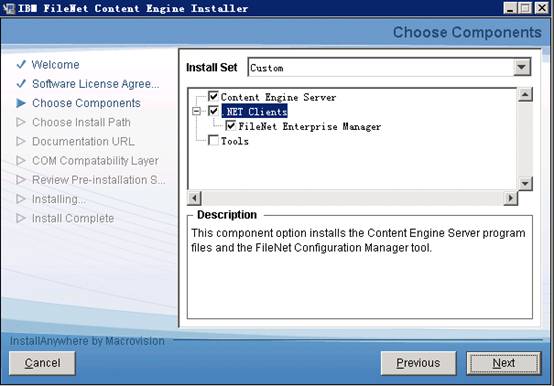Click the Install Complete step label

pos(73,218)
